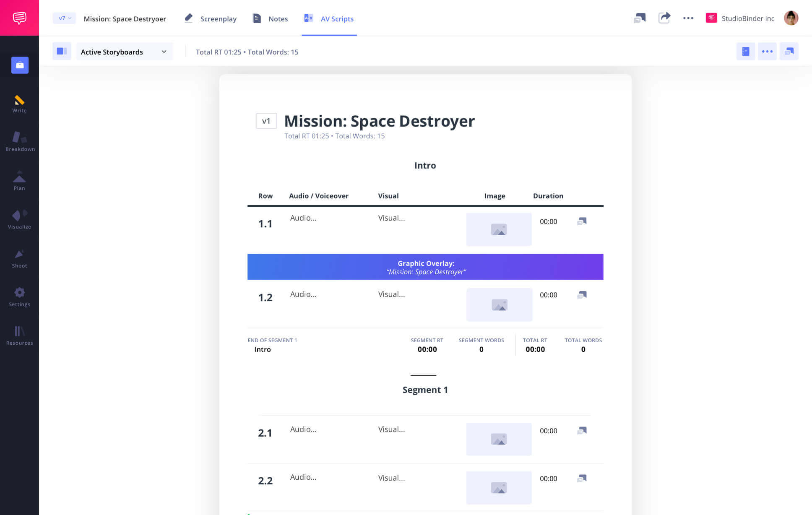Click Audio field in row 1.1
The image size is (812, 515).
[x=303, y=218]
